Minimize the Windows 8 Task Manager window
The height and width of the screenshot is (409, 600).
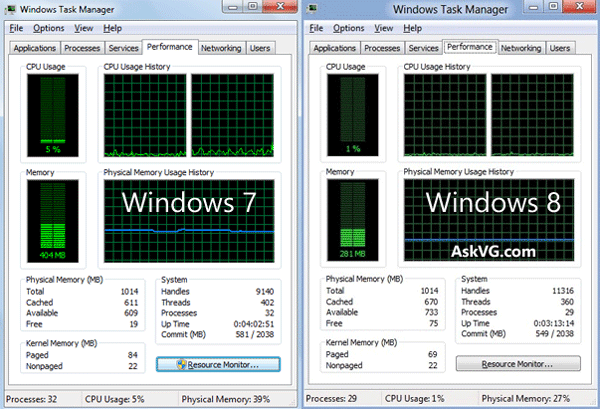pos(534,7)
